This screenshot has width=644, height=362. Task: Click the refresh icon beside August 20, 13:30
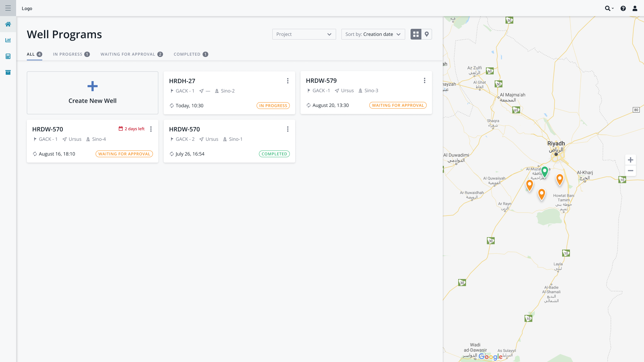pyautogui.click(x=309, y=105)
